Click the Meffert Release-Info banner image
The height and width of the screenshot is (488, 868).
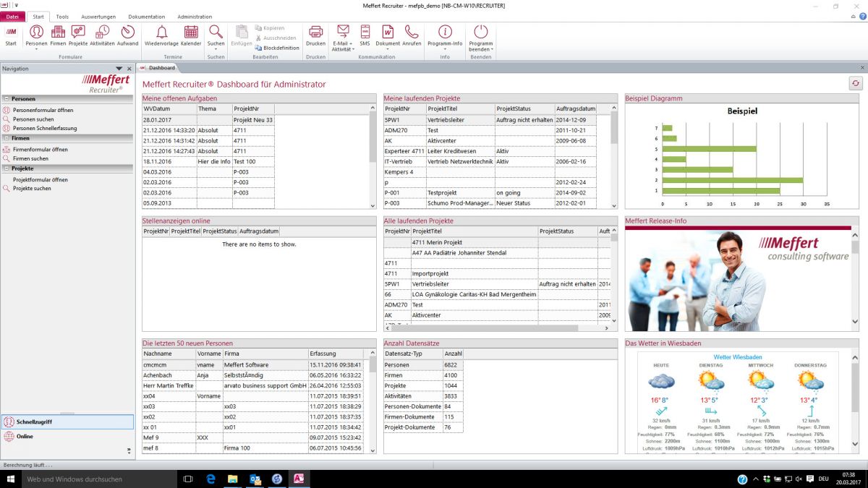coord(737,280)
